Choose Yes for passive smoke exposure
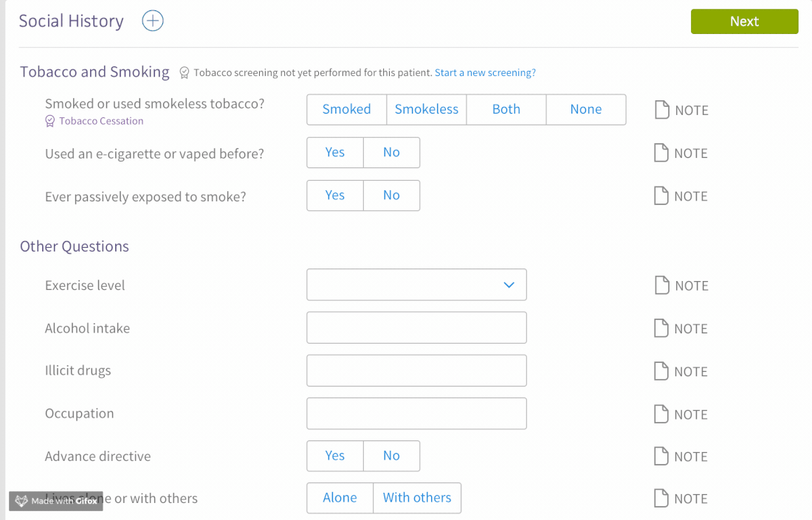This screenshot has width=812, height=520. (x=335, y=195)
